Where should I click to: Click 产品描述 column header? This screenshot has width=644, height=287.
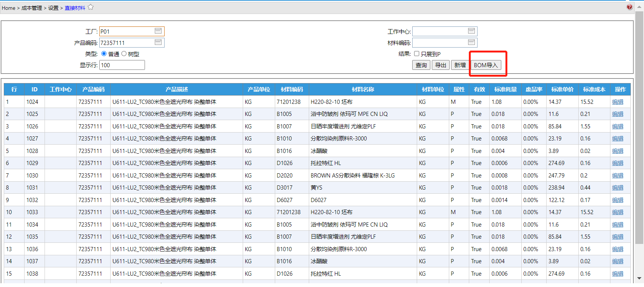(x=177, y=89)
